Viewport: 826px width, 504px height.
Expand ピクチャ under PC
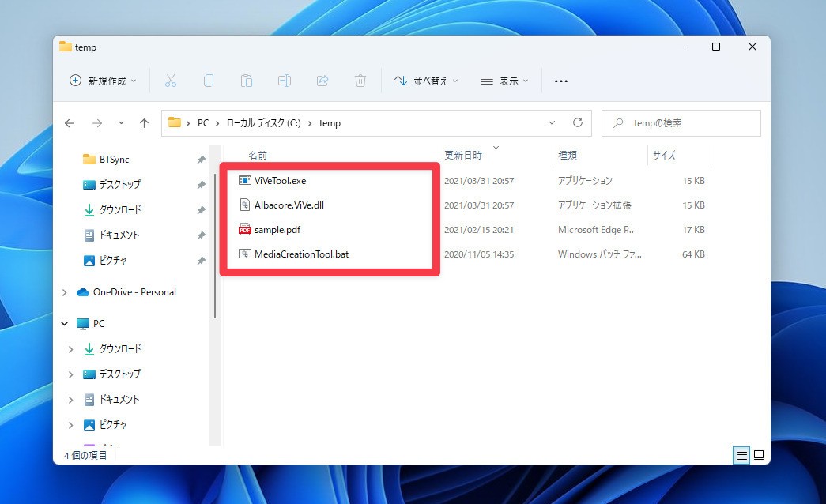(70, 425)
